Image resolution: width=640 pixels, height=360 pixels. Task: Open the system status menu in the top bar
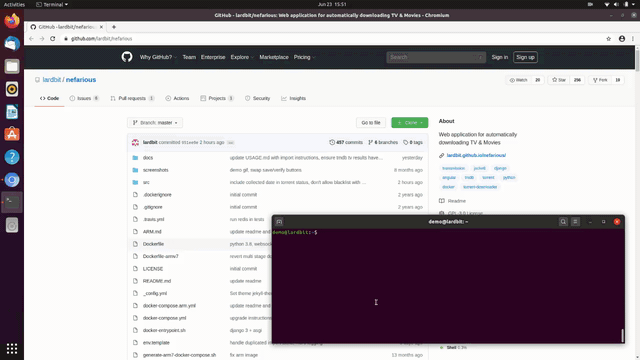(621, 4)
